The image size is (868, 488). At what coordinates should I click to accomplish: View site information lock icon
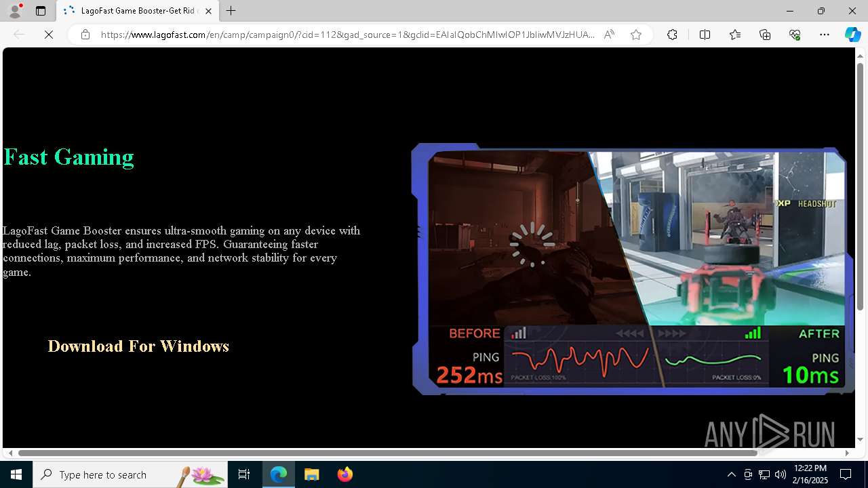(x=85, y=35)
